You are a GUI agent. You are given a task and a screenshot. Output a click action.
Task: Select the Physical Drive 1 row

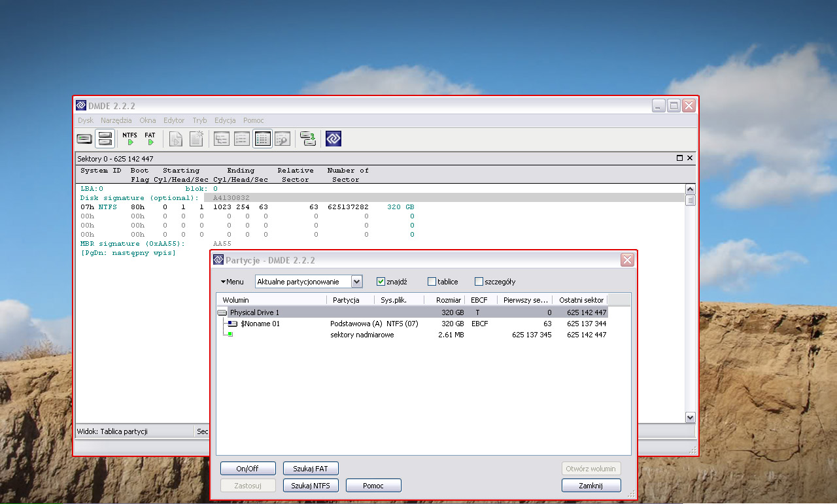tap(412, 313)
